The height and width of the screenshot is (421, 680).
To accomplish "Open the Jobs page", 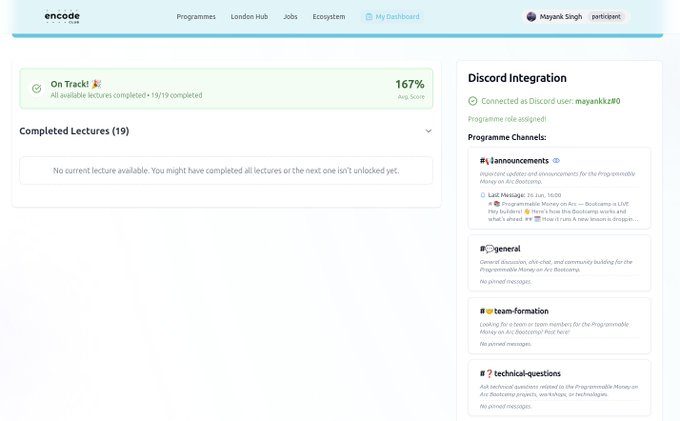I will [290, 16].
